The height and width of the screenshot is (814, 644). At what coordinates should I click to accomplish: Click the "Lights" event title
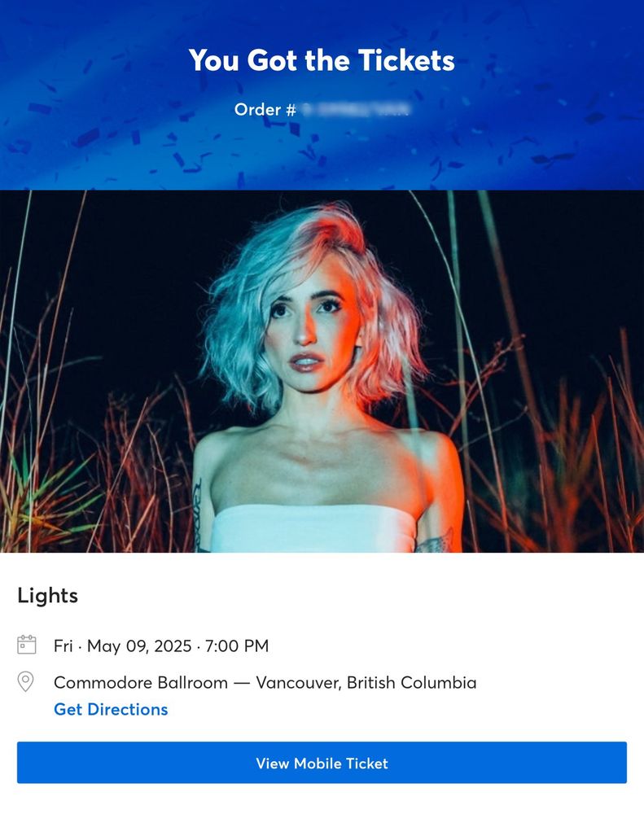click(x=48, y=596)
